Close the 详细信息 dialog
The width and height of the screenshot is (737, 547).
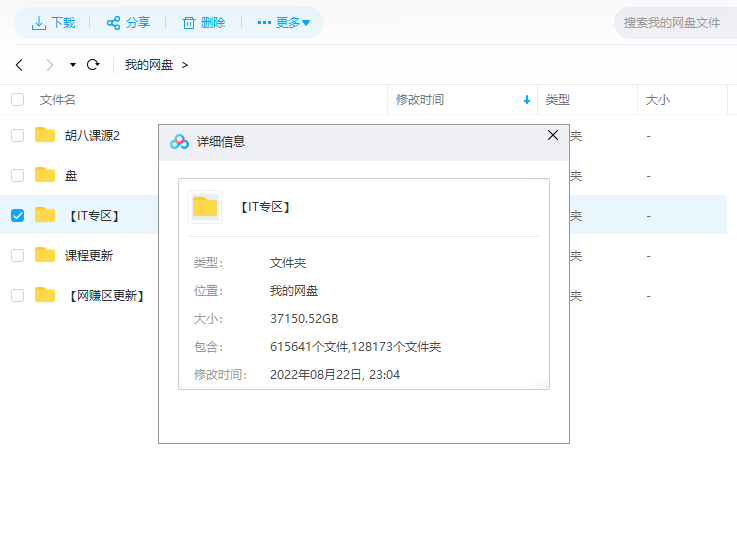coord(553,135)
